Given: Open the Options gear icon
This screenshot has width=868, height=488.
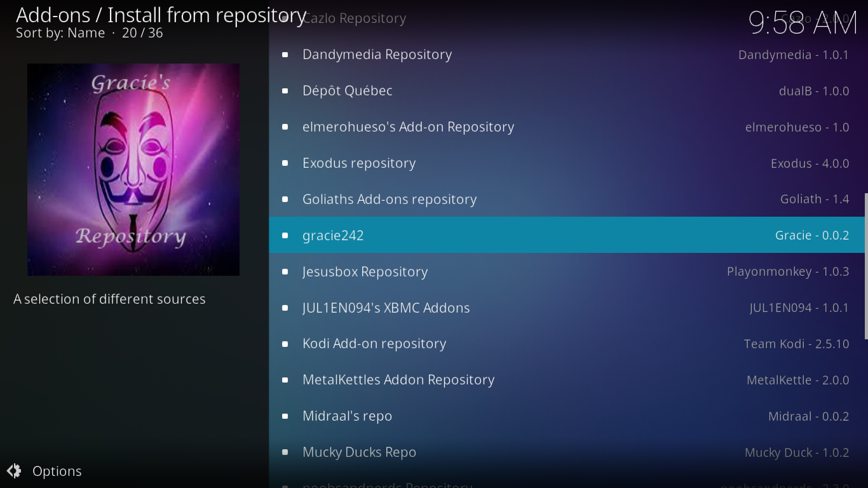Looking at the screenshot, I should 14,471.
